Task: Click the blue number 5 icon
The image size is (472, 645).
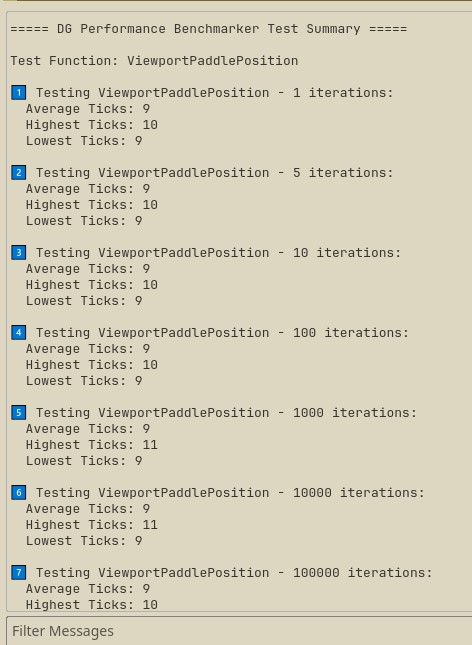Action: coord(19,413)
